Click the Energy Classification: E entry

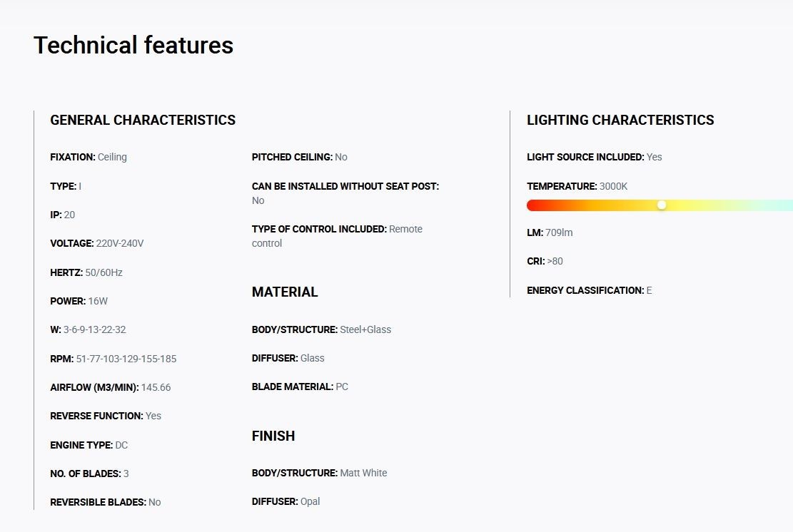(589, 290)
